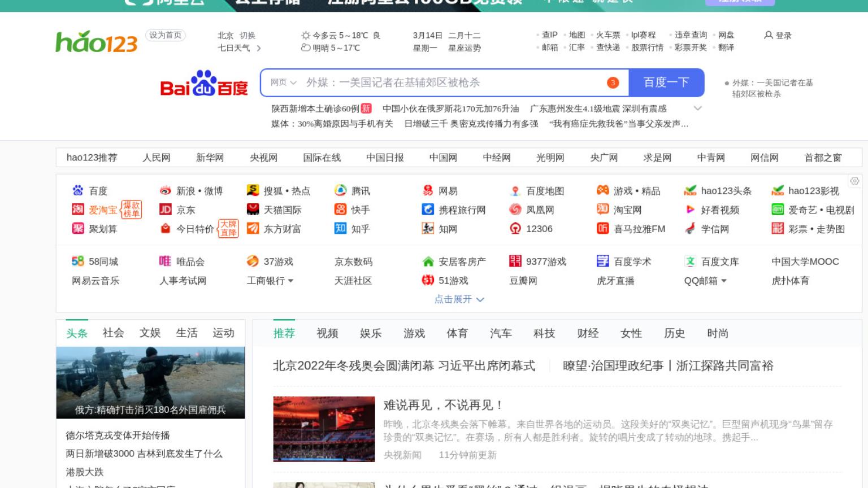Open headline 北京2022年冬残奥会圆满闭幕
868x488 pixels.
pyautogui.click(x=404, y=365)
